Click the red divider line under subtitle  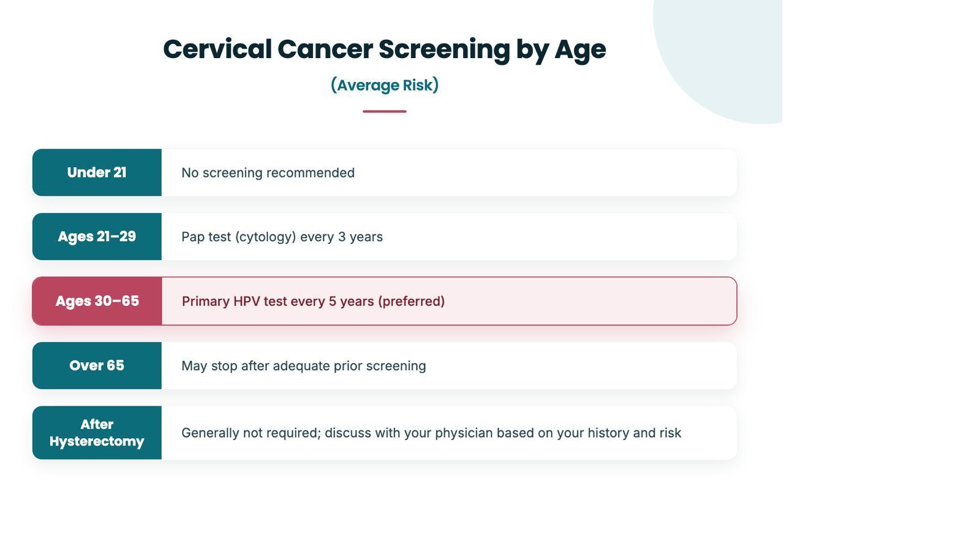point(385,111)
